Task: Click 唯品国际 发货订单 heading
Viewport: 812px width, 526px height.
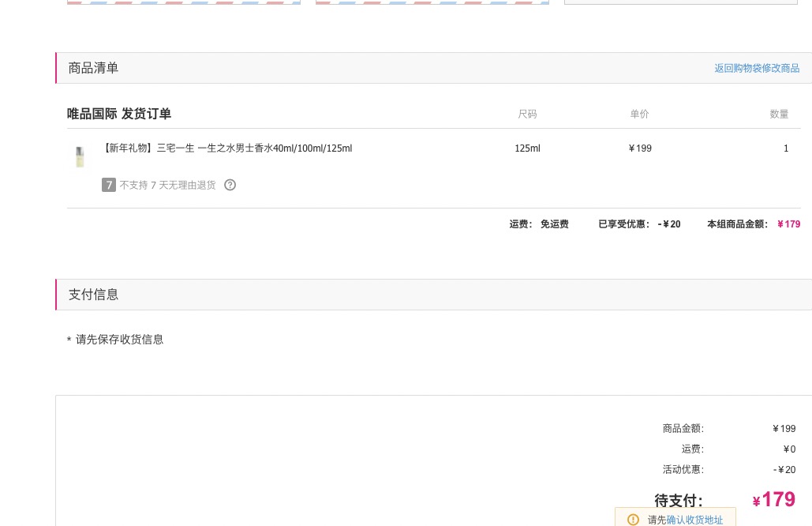Action: click(x=119, y=114)
